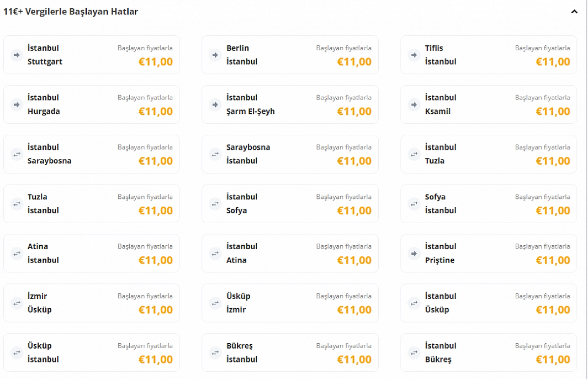Choose the Üsküp to İzmir route
This screenshot has width=588, height=379.
(x=290, y=303)
